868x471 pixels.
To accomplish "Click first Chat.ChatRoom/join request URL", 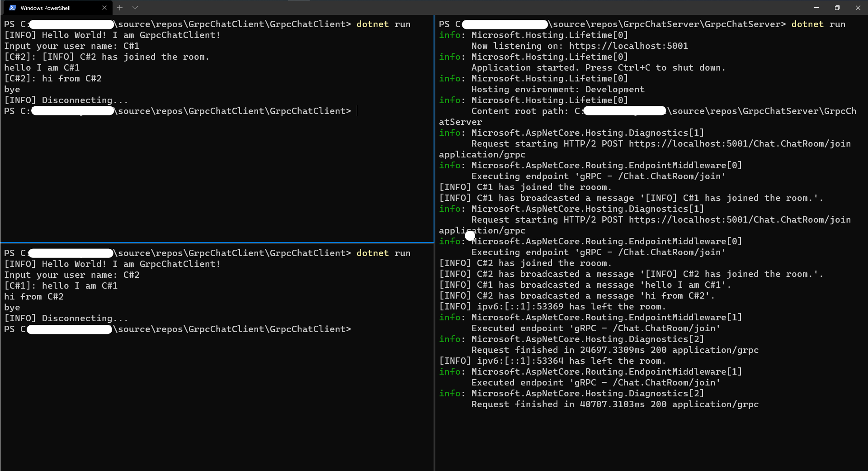I will tap(739, 144).
